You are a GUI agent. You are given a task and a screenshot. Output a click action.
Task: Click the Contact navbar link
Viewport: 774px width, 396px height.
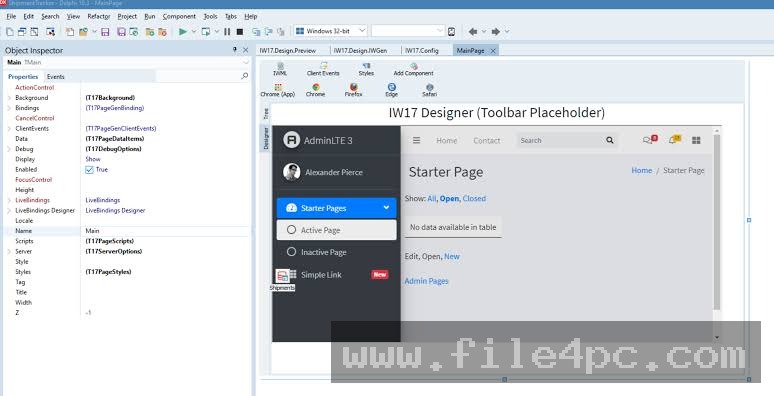click(487, 140)
